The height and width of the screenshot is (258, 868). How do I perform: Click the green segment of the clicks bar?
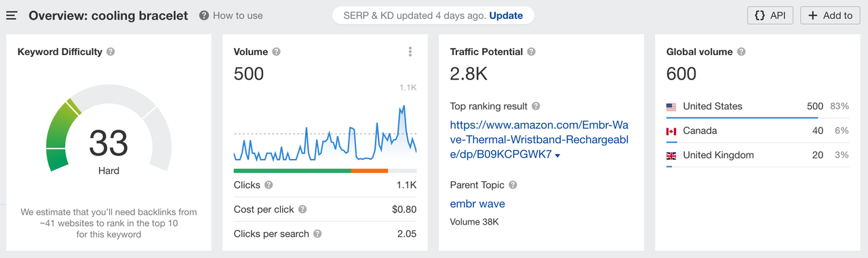[292, 170]
